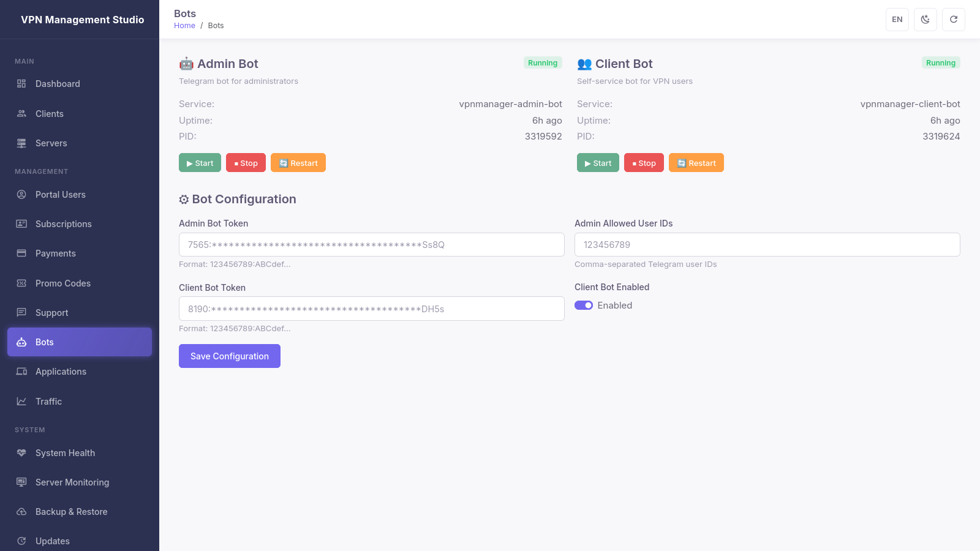The height and width of the screenshot is (551, 980).
Task: Click the Admin Allowed User IDs field
Action: click(x=767, y=244)
